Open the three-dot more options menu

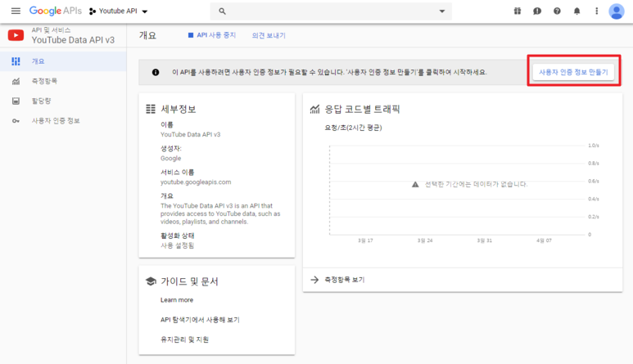[x=597, y=11]
